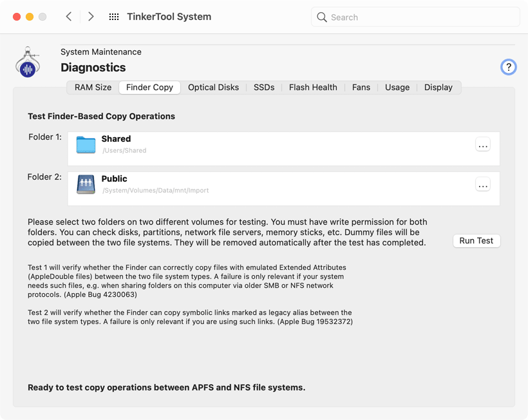Open the Usage tab
The image size is (528, 420).
[397, 88]
